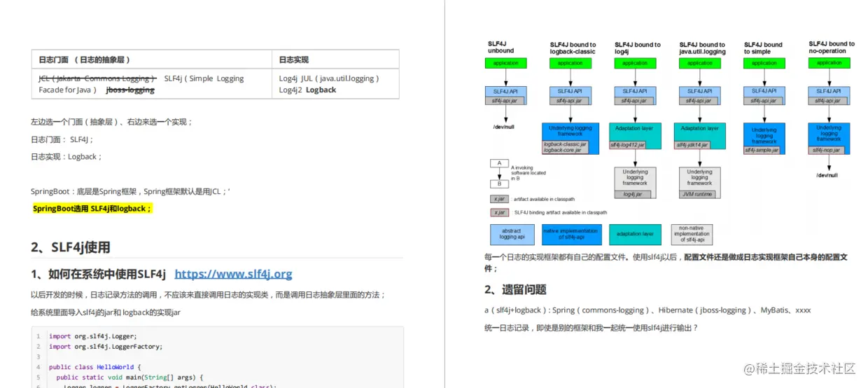Click the paragraph starting '以后开发的时候'
Screen dimensions: 868x388
(208, 295)
